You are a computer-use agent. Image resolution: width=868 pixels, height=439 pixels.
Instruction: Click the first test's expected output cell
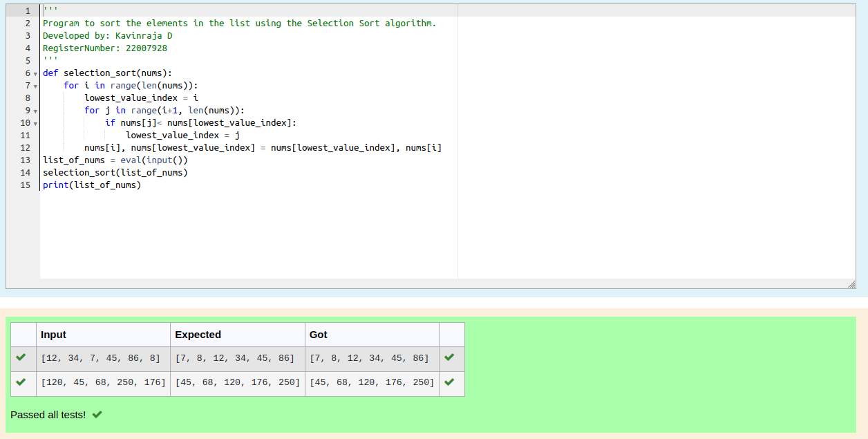[236, 358]
